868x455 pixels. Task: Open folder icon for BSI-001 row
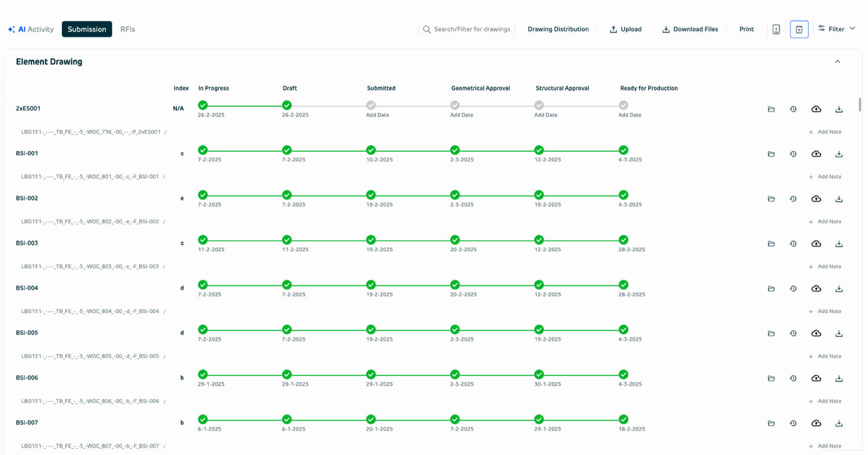pos(771,154)
